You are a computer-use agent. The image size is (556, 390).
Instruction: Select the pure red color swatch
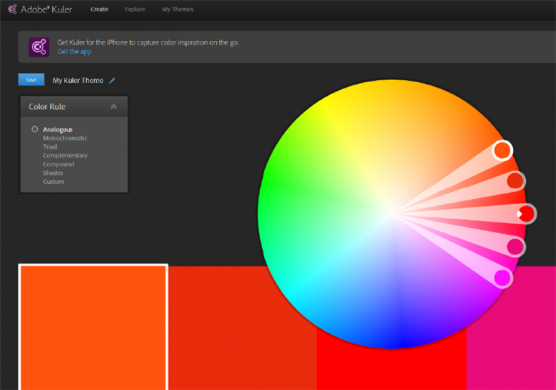click(391, 369)
